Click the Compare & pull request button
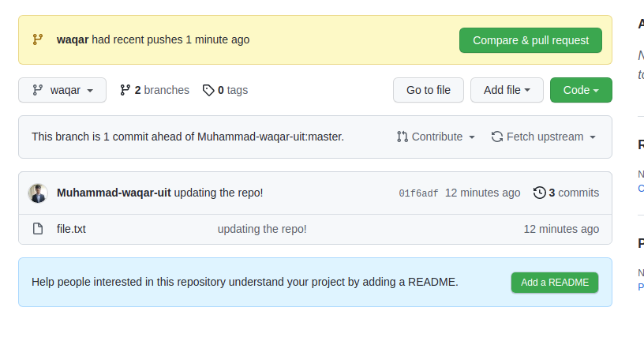The height and width of the screenshot is (356, 644). coord(530,40)
